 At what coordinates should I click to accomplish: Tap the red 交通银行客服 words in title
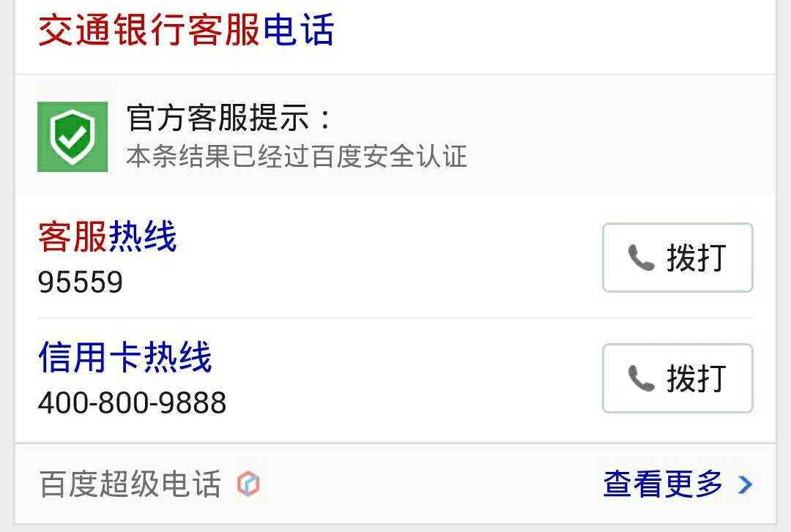[149, 30]
